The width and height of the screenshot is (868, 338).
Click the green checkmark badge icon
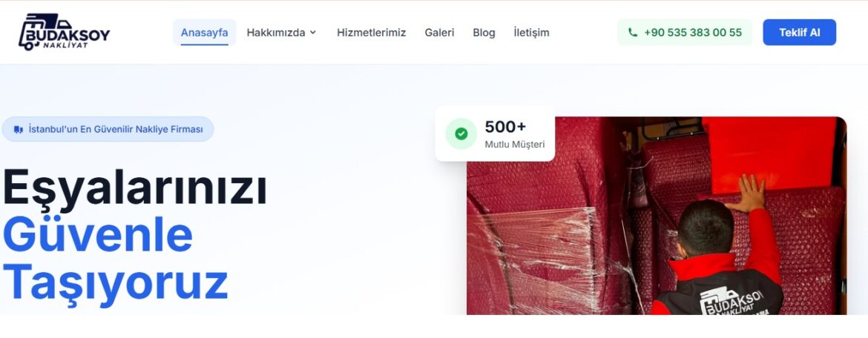(461, 134)
